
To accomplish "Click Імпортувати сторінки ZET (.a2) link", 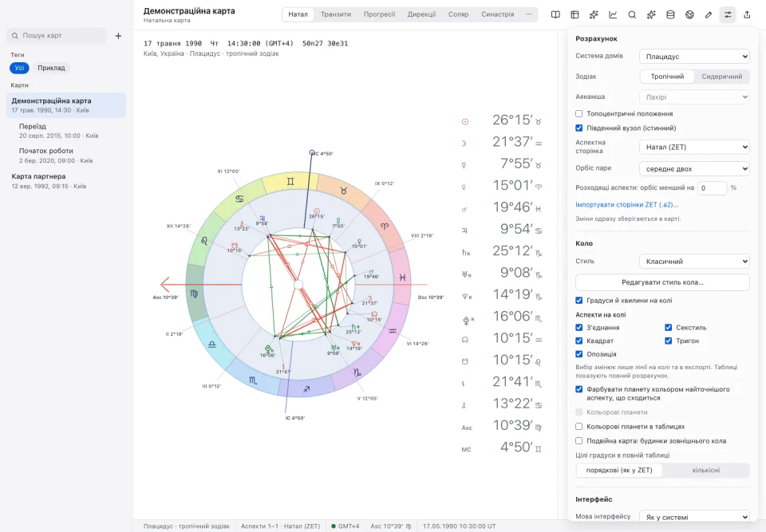I will (x=627, y=205).
